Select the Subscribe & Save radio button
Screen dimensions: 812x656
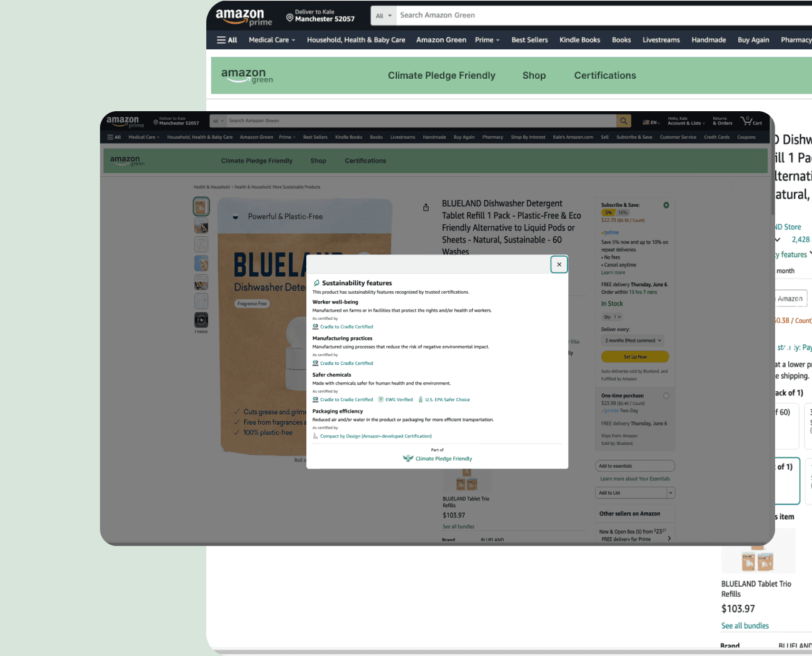coord(666,205)
